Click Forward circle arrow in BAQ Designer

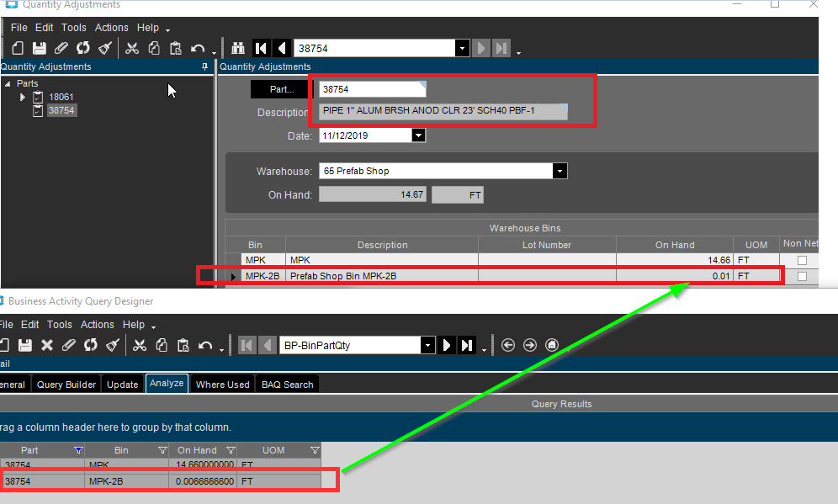tap(529, 345)
